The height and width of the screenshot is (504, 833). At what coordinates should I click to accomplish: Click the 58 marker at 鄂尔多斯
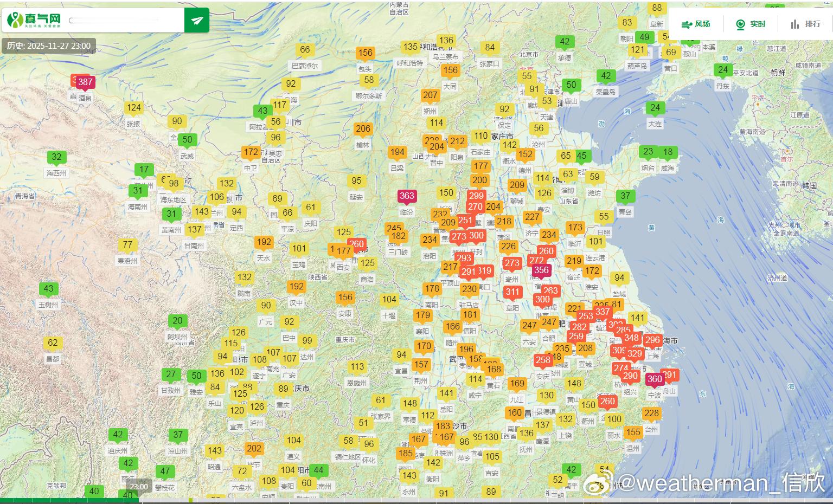click(x=369, y=80)
